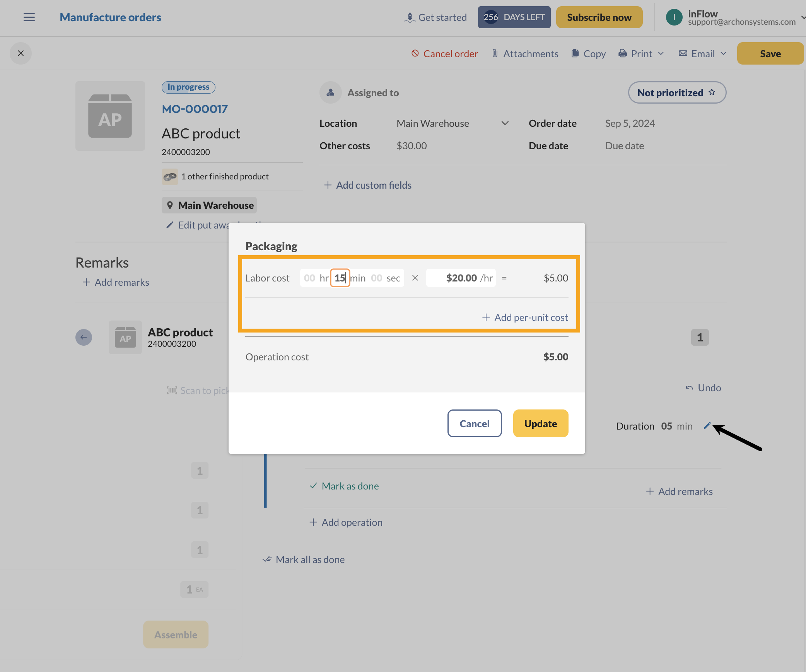
Task: Click the Copy order icon
Action: (575, 53)
